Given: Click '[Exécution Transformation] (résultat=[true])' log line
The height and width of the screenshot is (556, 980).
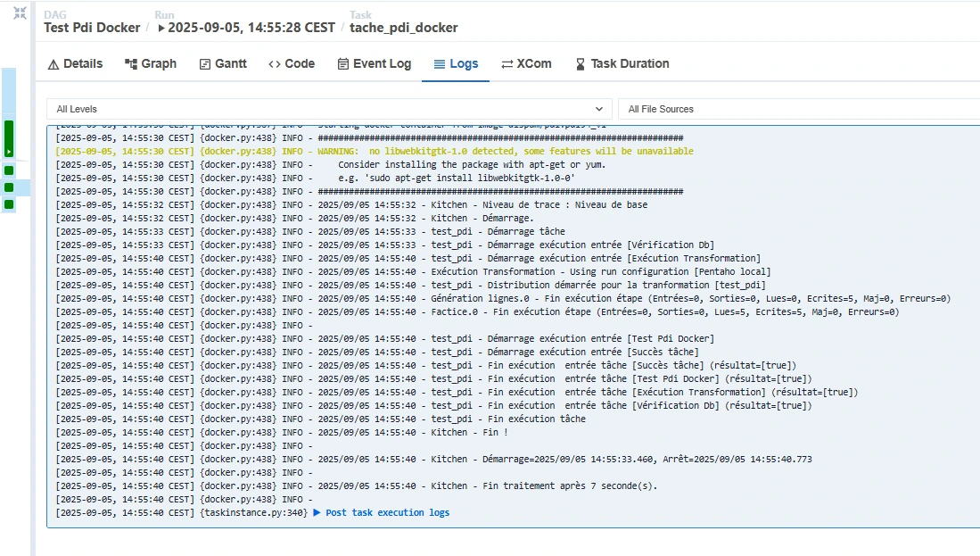Looking at the screenshot, I should tap(457, 392).
